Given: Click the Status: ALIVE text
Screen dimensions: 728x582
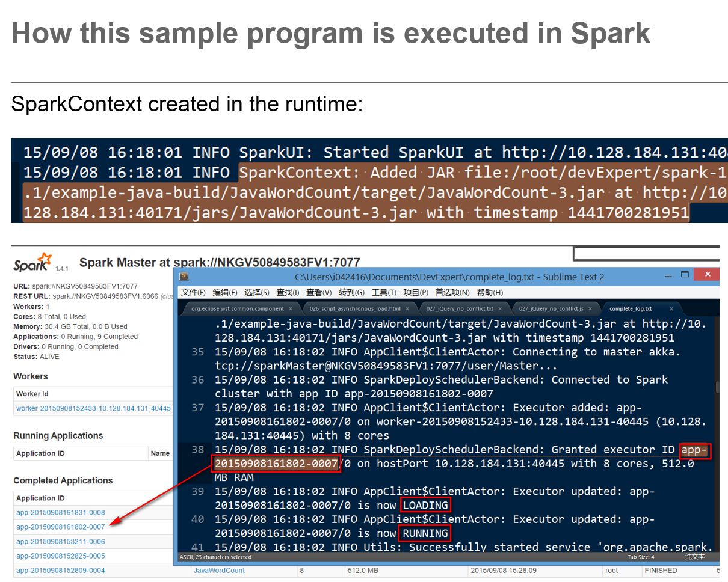Looking at the screenshot, I should point(36,357).
